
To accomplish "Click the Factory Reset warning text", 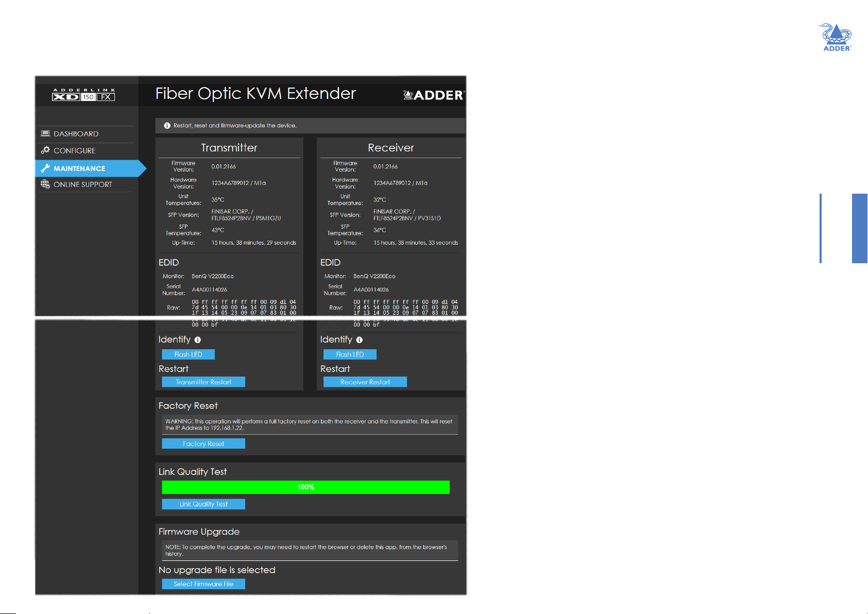I will [x=309, y=425].
